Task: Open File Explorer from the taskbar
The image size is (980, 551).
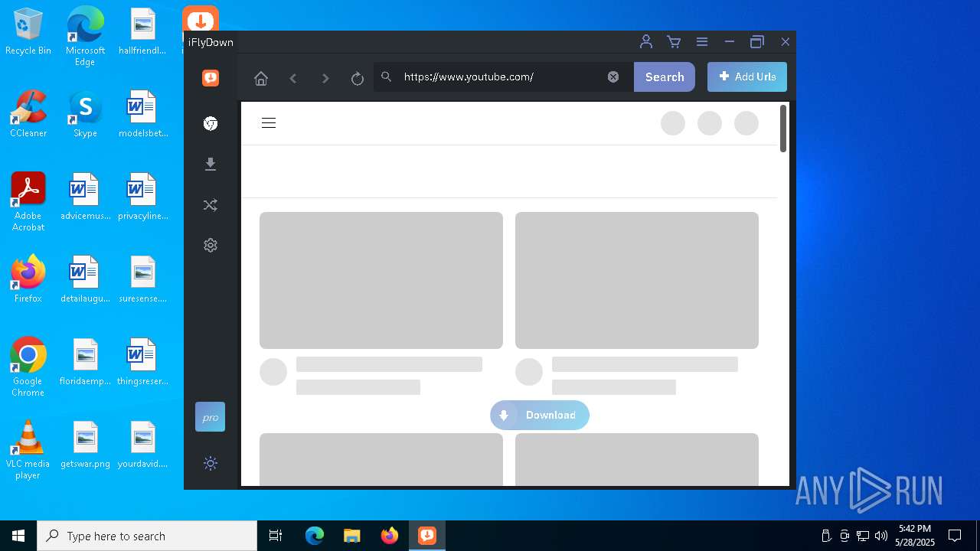Action: click(x=351, y=536)
